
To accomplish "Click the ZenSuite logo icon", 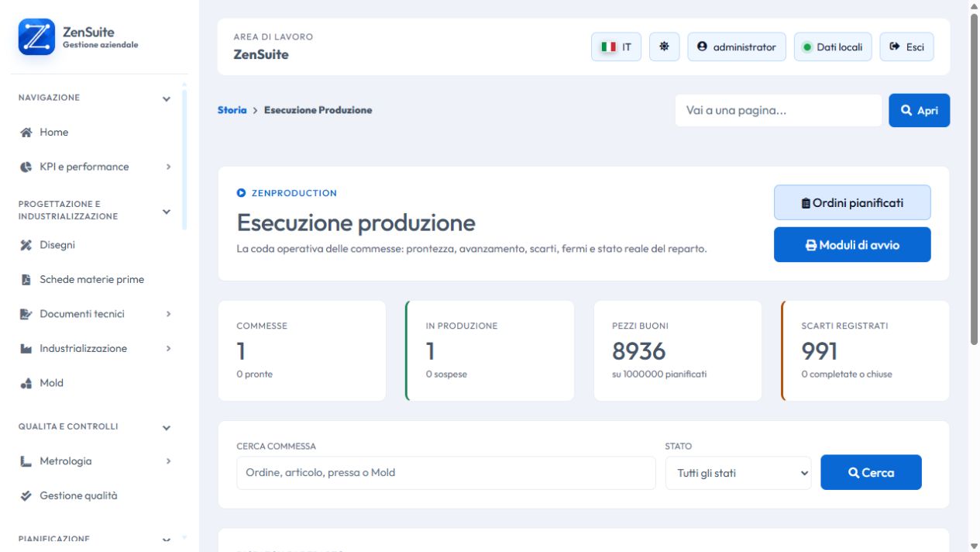I will [36, 37].
